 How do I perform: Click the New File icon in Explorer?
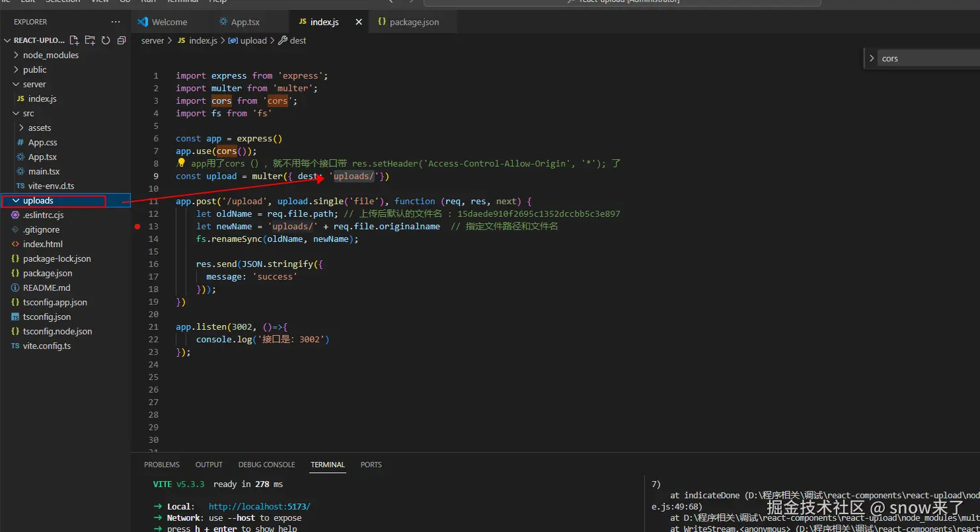point(74,40)
